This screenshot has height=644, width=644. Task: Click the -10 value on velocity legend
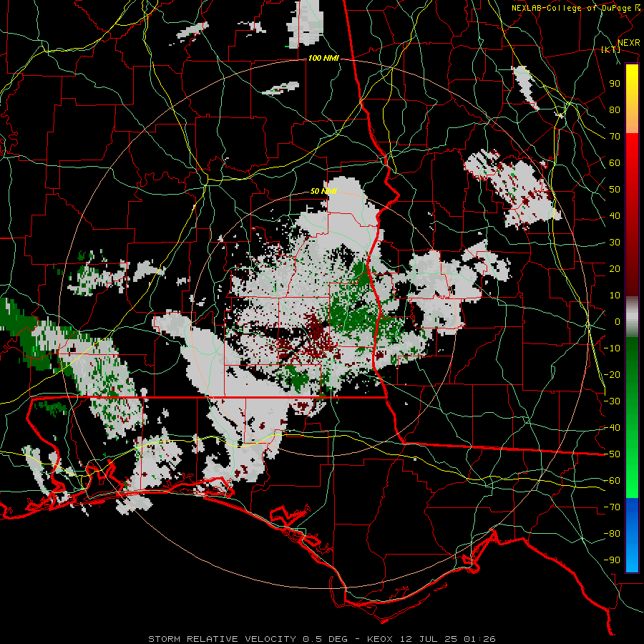point(612,348)
